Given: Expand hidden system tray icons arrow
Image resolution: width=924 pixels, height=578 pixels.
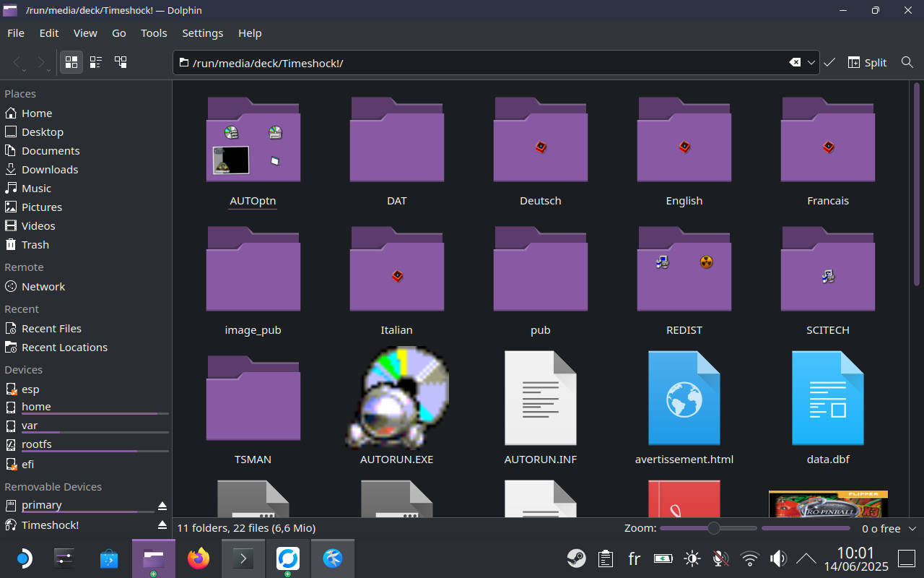Looking at the screenshot, I should [806, 558].
